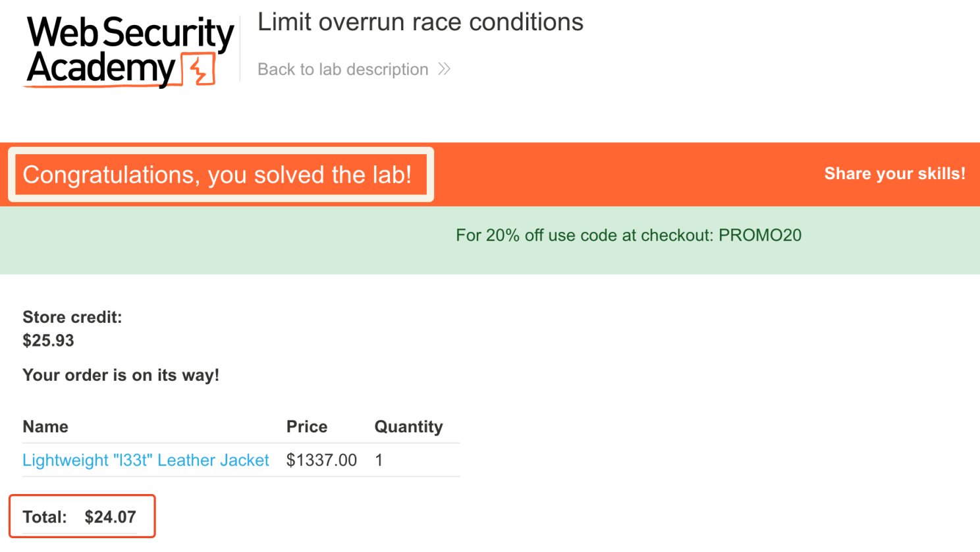Click the Congratulations, you solved the lab! message
Screen dimensions: 980x552
(217, 175)
